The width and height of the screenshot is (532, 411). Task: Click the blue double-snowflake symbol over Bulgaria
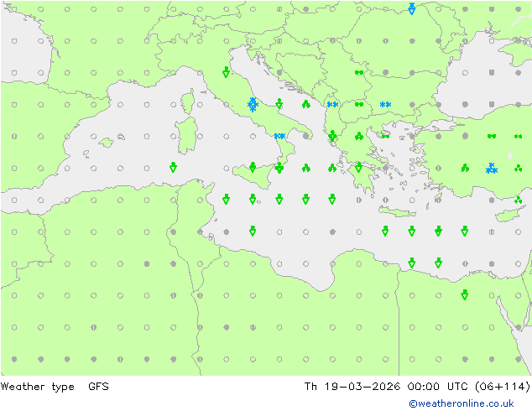[x=385, y=105]
